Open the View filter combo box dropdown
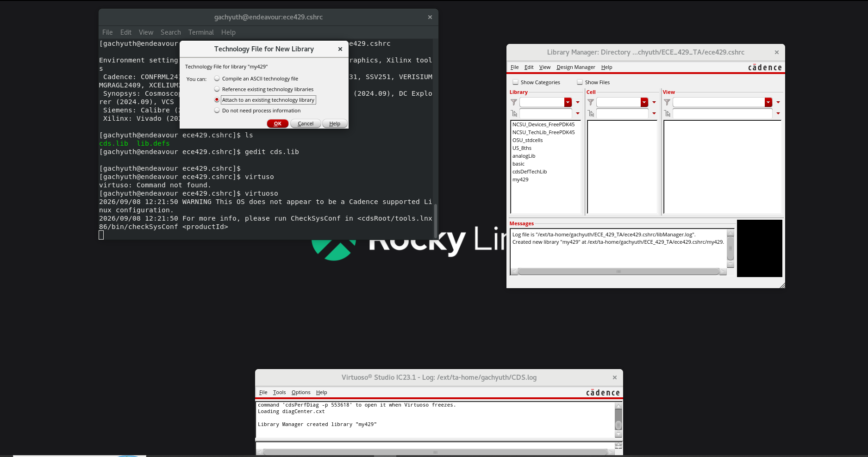The height and width of the screenshot is (457, 868). 768,102
